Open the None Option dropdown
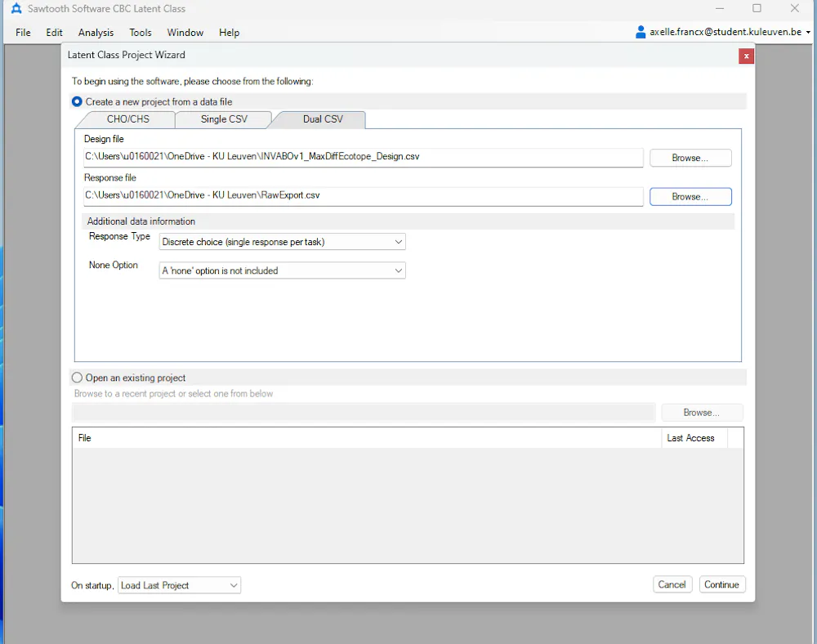This screenshot has height=644, width=817. coord(282,271)
